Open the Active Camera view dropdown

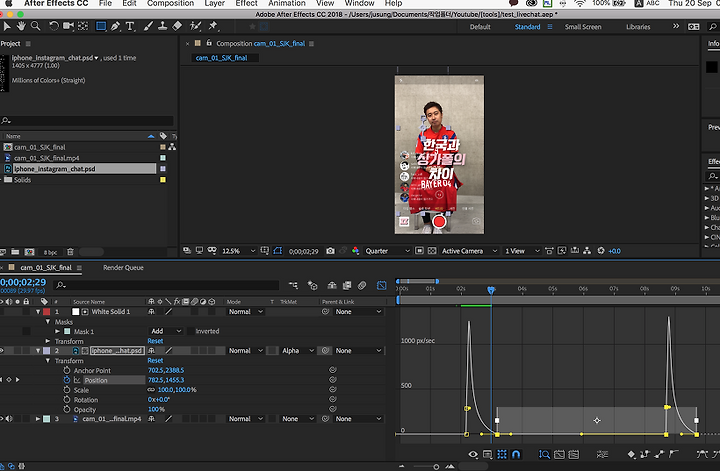pyautogui.click(x=469, y=251)
